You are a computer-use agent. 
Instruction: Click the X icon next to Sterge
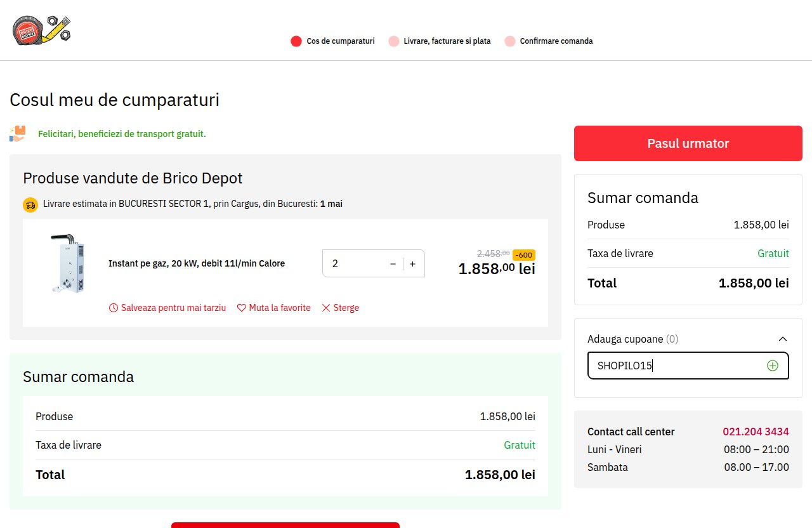pos(326,308)
